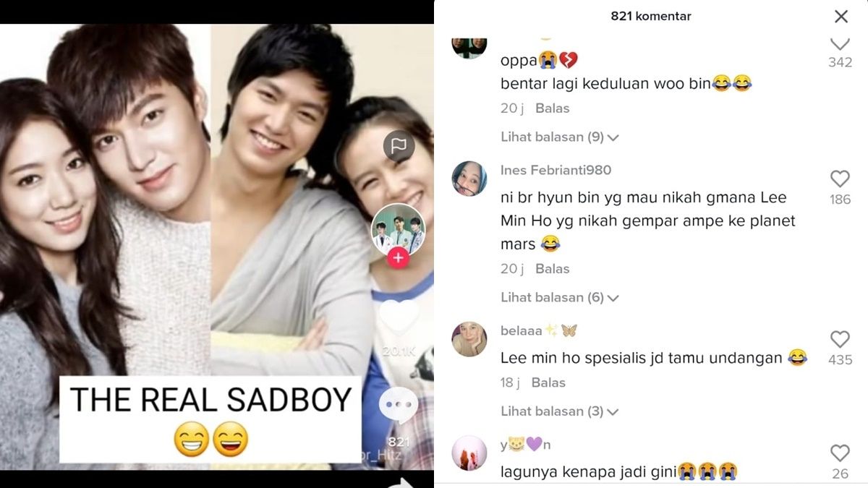Open video creator's profile avatar
The image size is (868, 488).
[398, 229]
